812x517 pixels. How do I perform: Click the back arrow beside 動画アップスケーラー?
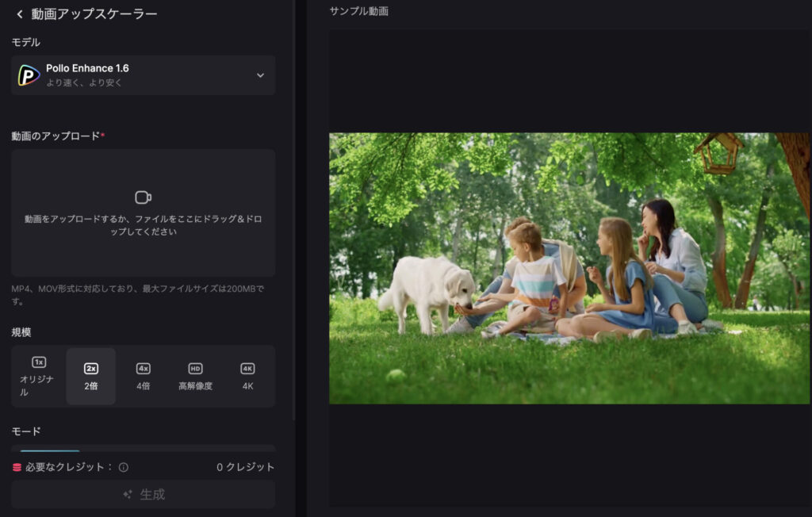[x=20, y=14]
